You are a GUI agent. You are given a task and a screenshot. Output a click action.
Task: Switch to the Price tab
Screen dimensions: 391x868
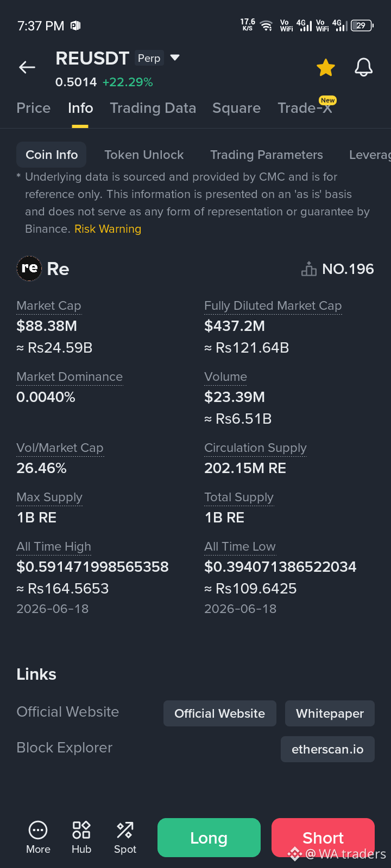coord(34,108)
